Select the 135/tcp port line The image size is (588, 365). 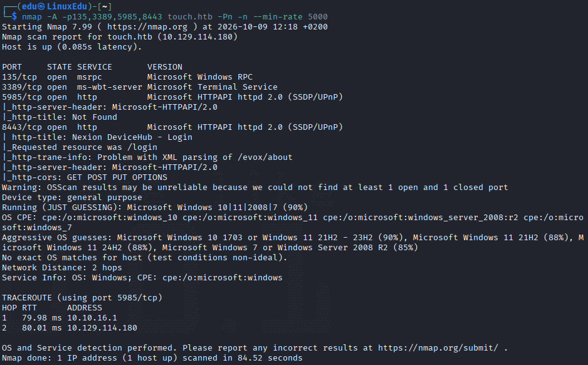127,77
